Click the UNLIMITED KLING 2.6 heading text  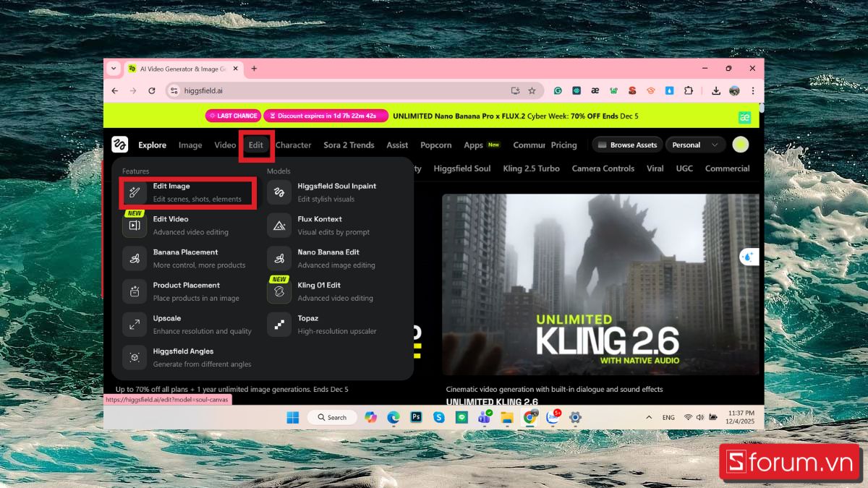[x=492, y=402]
